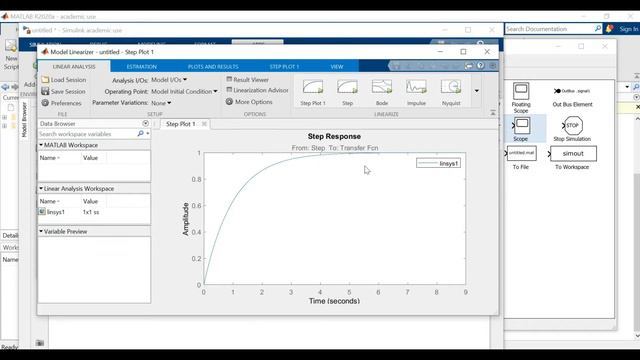This screenshot has height=360, width=640.
Task: Select the To Workspace simout block
Action: 572,158
